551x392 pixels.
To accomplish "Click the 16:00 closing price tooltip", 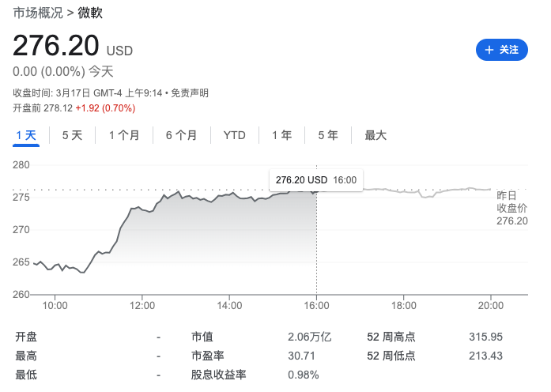I will point(315,180).
